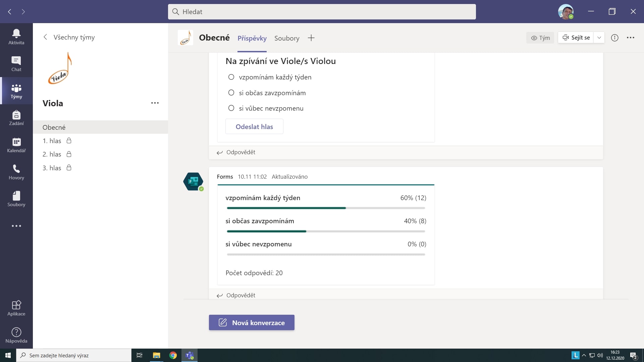Click the channel info icon

[614, 38]
